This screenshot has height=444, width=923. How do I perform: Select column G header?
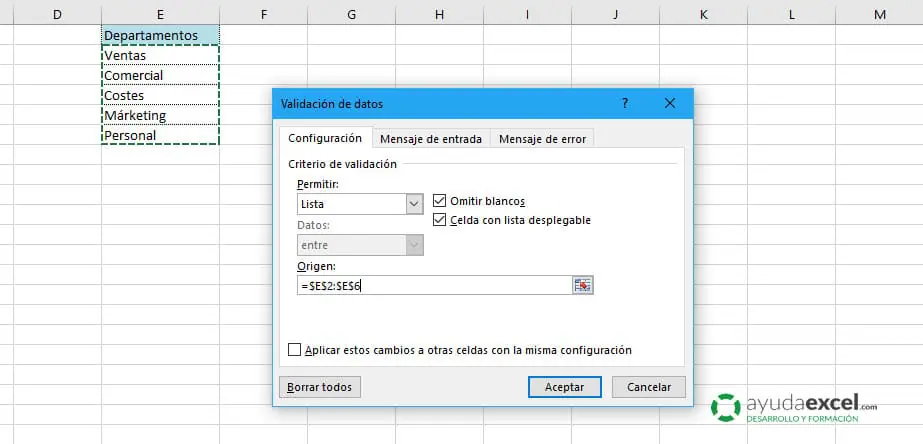click(x=351, y=15)
